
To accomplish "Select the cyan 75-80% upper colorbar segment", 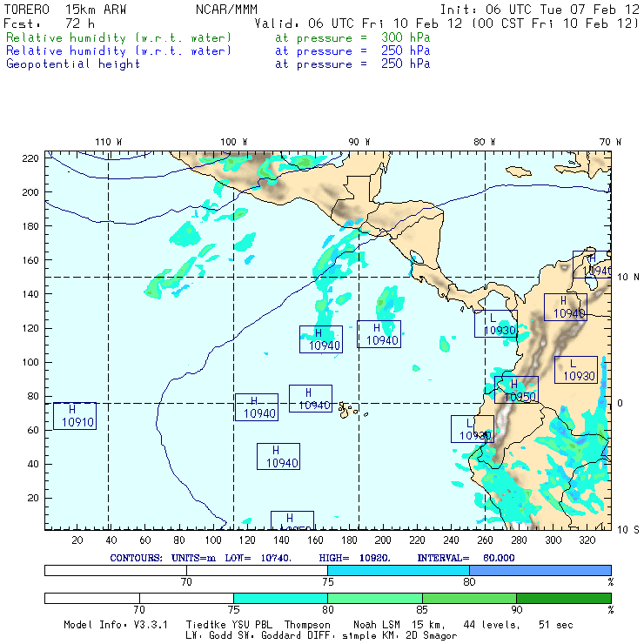I will pos(398,569).
